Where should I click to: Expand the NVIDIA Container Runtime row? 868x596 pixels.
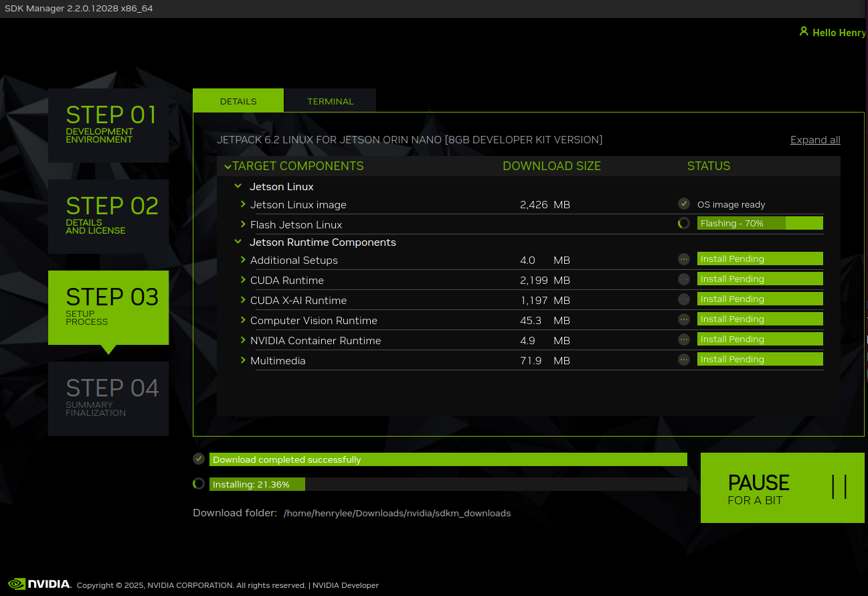click(243, 340)
